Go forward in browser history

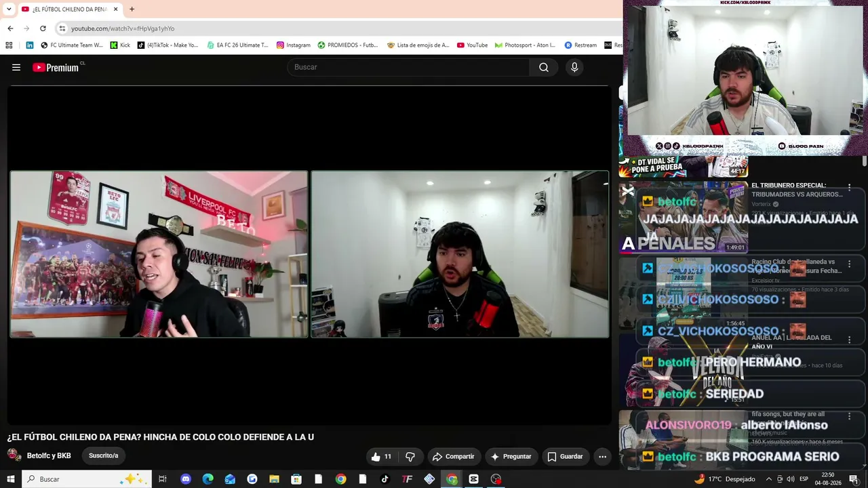point(26,28)
